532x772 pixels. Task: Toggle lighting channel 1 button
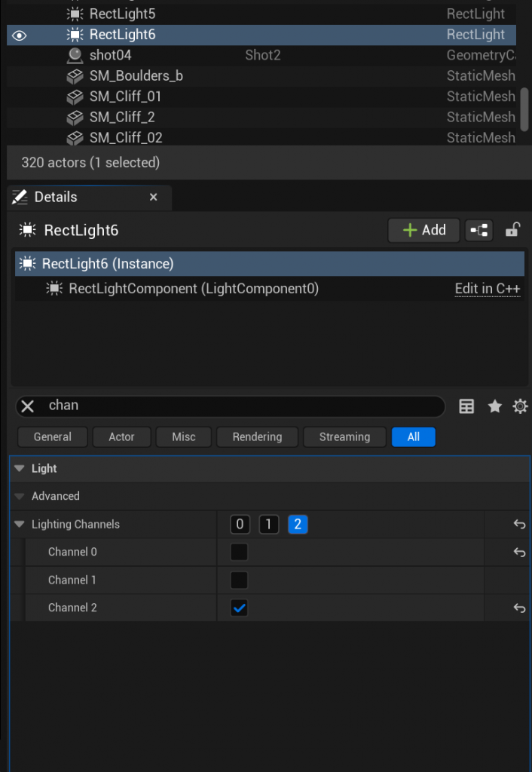269,525
